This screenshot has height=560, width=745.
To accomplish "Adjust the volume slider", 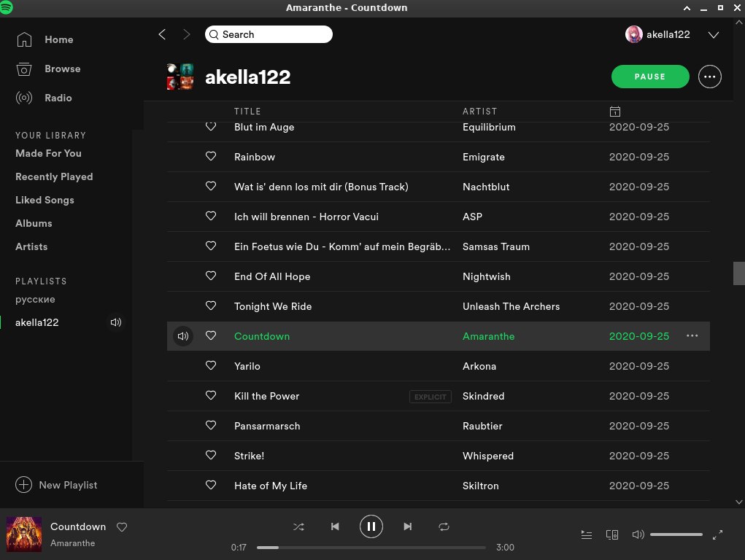I will tap(676, 534).
